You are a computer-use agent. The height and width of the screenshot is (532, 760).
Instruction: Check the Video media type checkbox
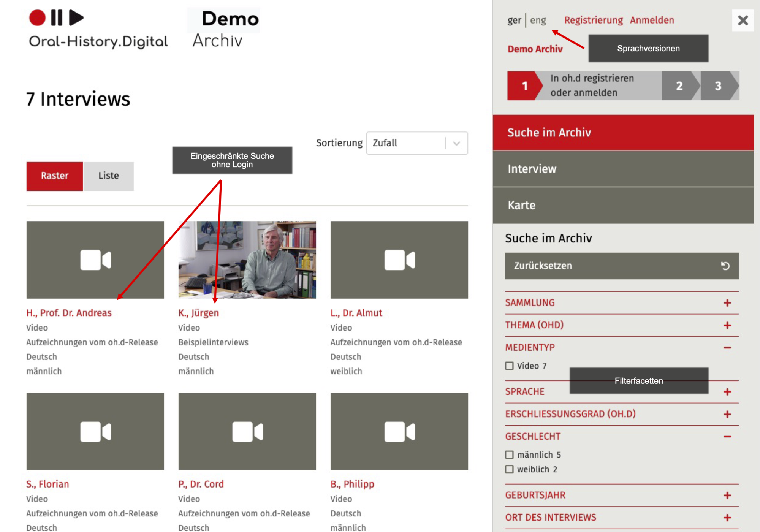tap(509, 366)
